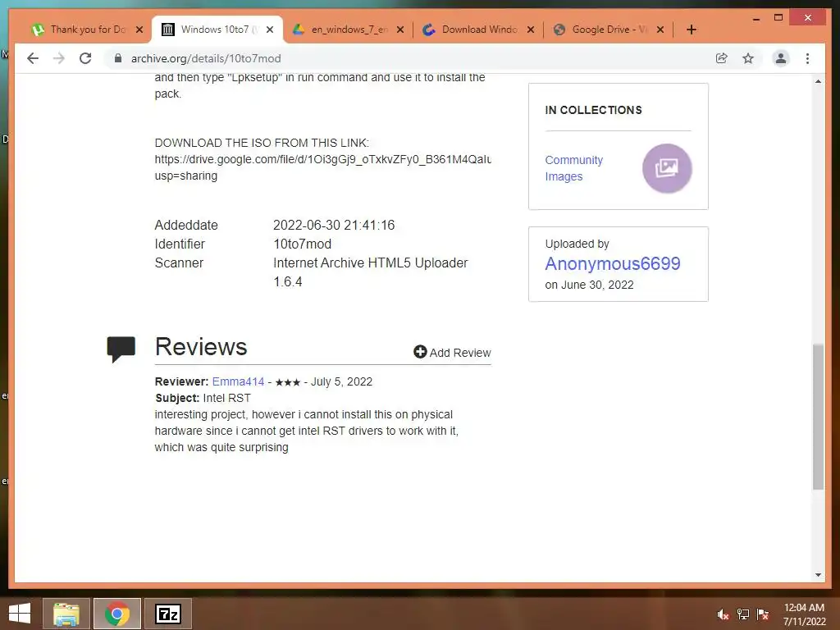The width and height of the screenshot is (840, 630).
Task: Click the purple Community Images icon
Action: coord(667,168)
